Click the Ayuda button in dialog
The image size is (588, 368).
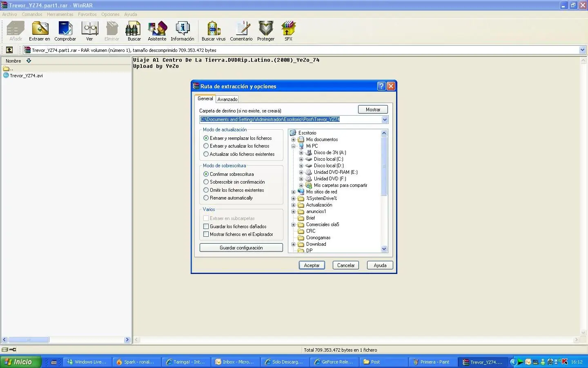tap(380, 265)
